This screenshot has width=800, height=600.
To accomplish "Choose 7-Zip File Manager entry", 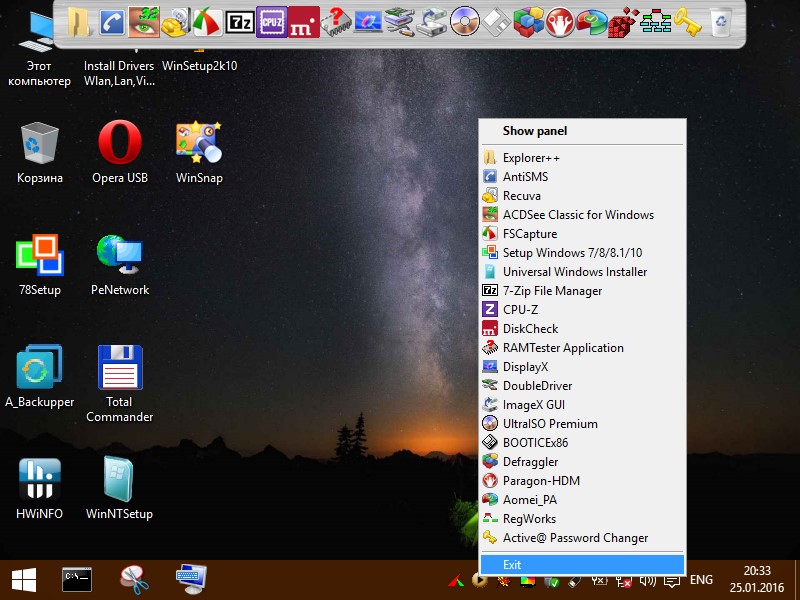I will 582,291.
